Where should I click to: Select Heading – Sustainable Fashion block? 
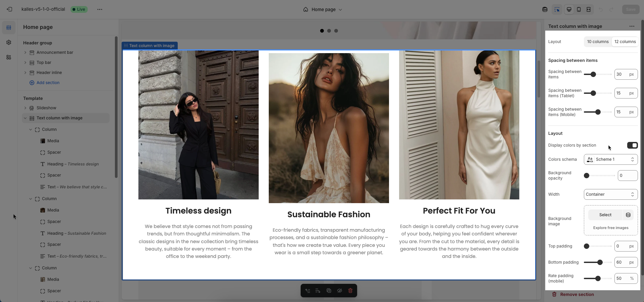click(x=77, y=233)
